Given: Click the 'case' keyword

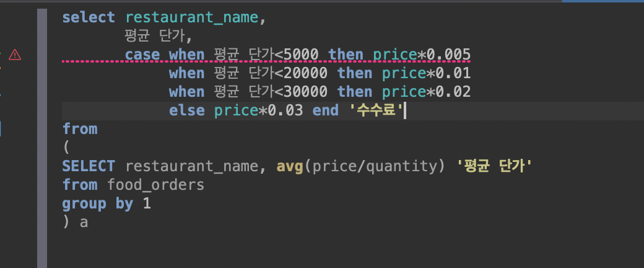Looking at the screenshot, I should [142, 55].
